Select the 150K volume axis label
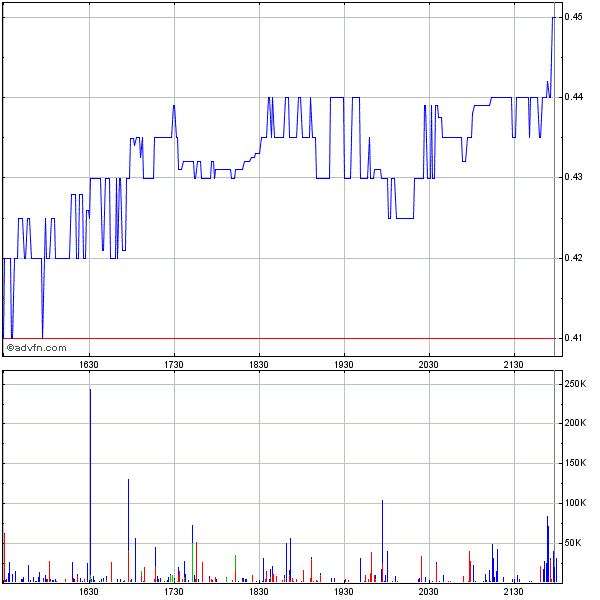Image resolution: width=600 pixels, height=600 pixels. 575,463
